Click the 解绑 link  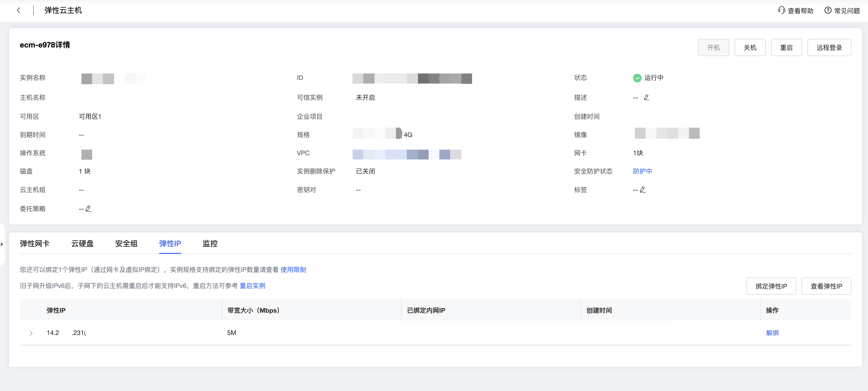tap(772, 333)
